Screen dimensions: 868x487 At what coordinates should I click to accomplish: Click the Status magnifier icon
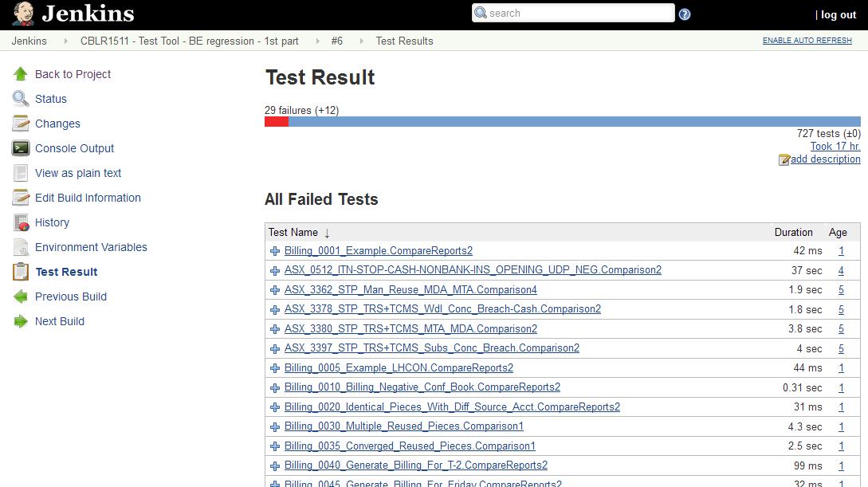[21, 99]
